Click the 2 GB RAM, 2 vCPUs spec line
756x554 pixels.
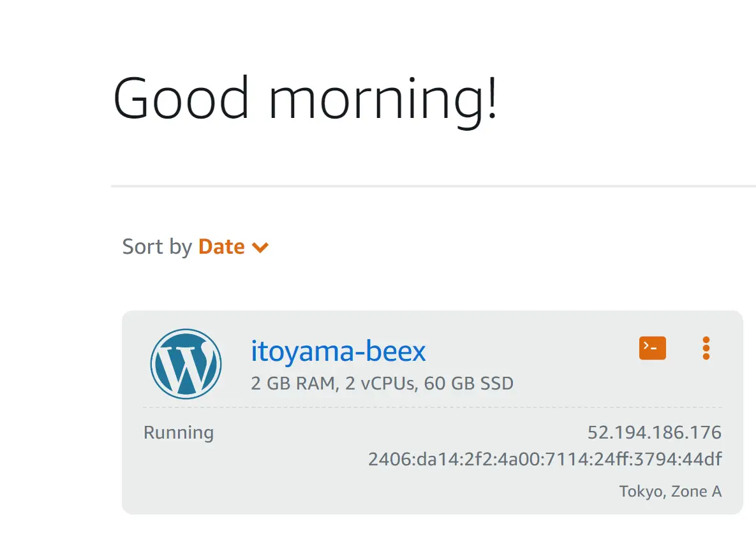tap(382, 383)
